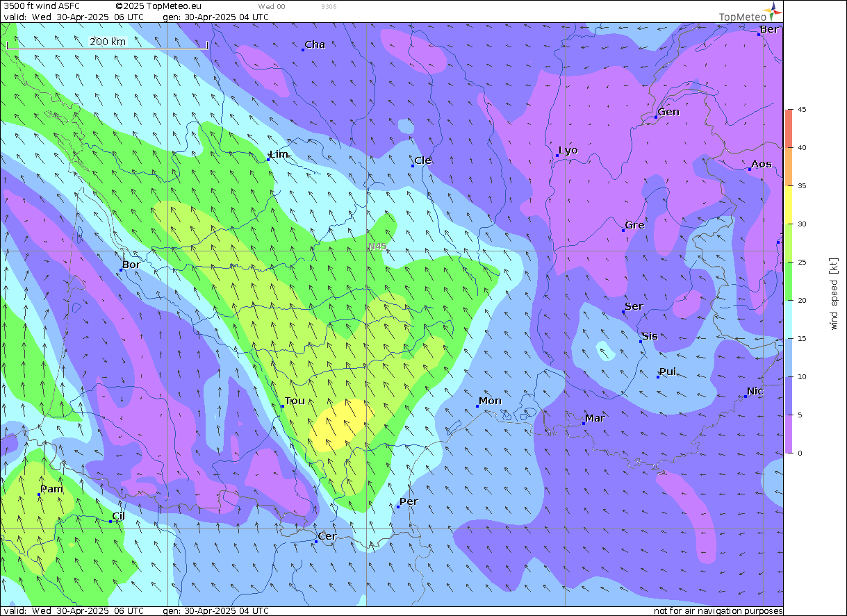Image resolution: width=847 pixels, height=616 pixels.
Task: Click the "200 km" scale bar label
Action: (x=108, y=41)
